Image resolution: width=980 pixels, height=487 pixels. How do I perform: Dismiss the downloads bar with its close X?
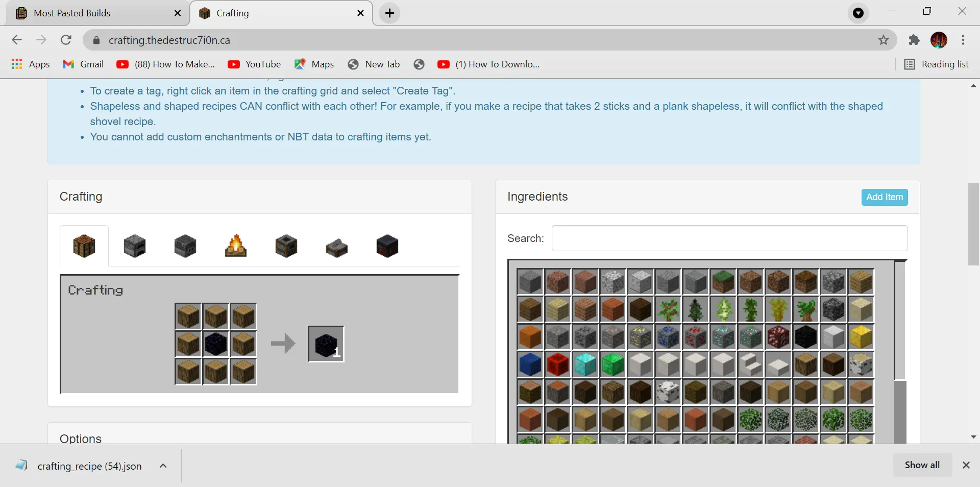click(966, 465)
